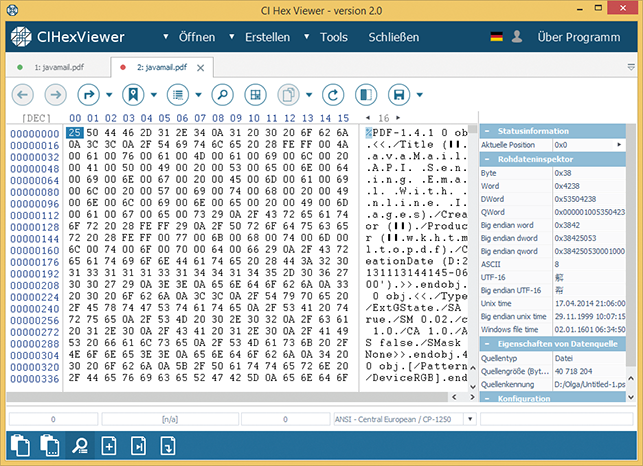
Task: Open the dropdown next to bookmark icon
Action: click(154, 95)
